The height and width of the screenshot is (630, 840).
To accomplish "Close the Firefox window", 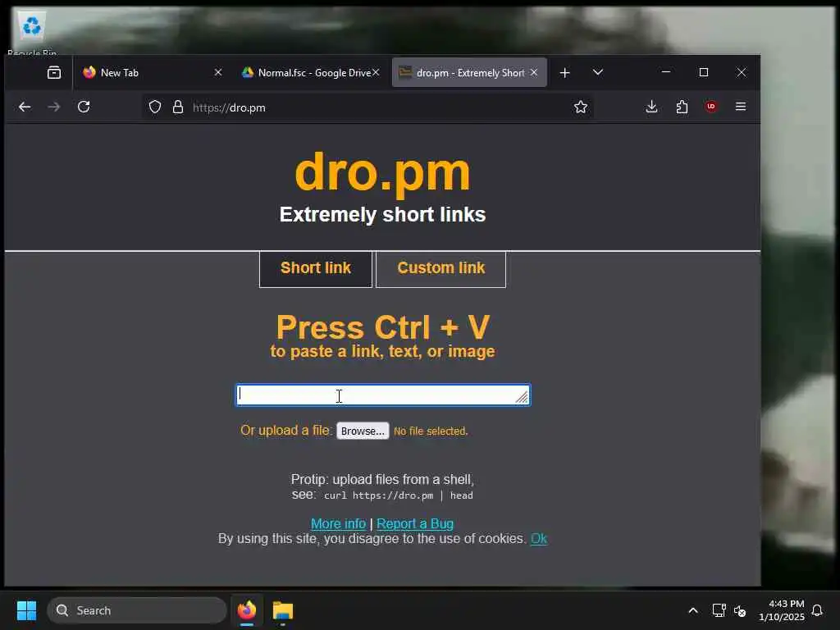I will (742, 72).
